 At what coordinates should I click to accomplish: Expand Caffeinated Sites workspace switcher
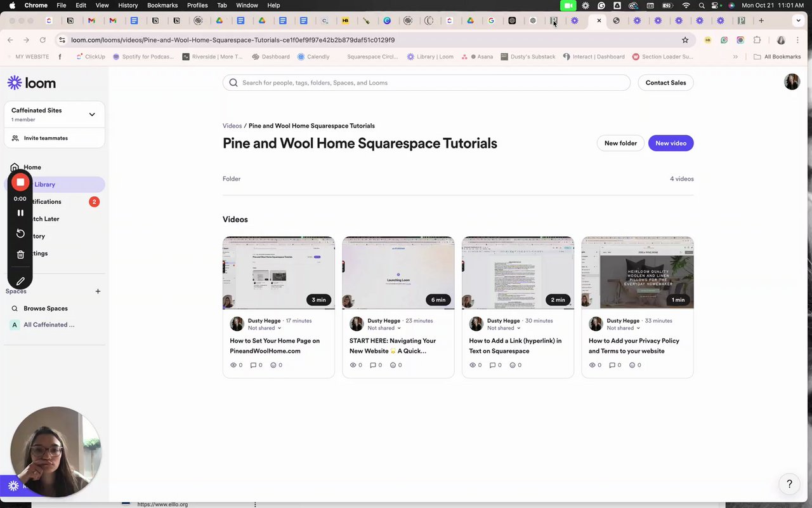(x=92, y=114)
